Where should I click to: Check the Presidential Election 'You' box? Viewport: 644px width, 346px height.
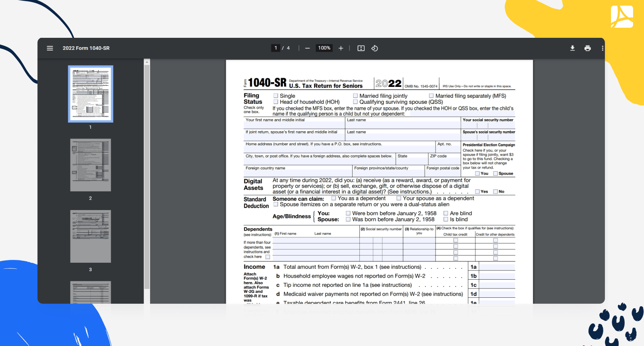[x=477, y=173]
